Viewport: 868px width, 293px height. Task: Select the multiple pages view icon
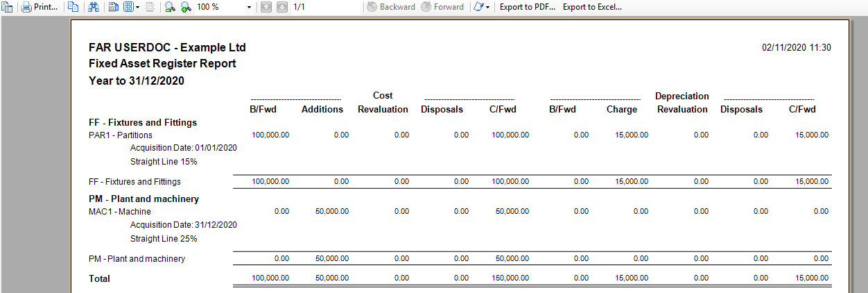coord(128,7)
